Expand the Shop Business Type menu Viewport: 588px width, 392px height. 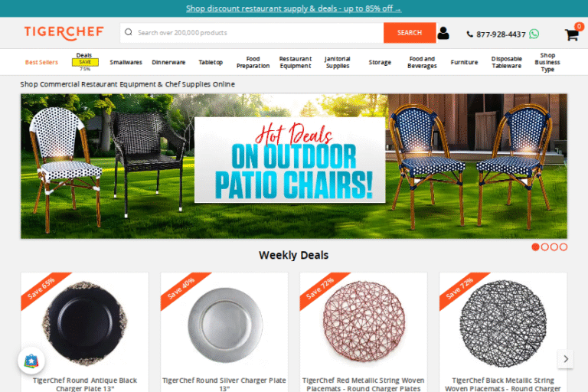(x=547, y=62)
